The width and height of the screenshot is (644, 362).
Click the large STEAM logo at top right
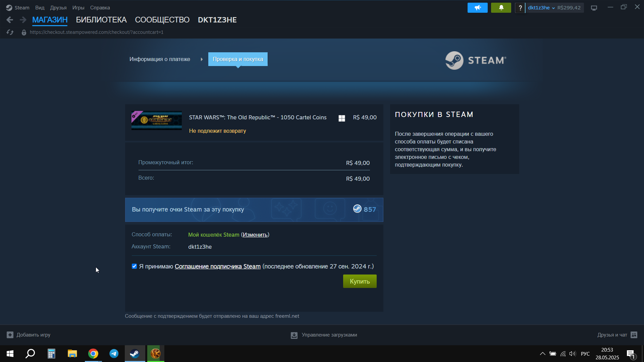[476, 60]
